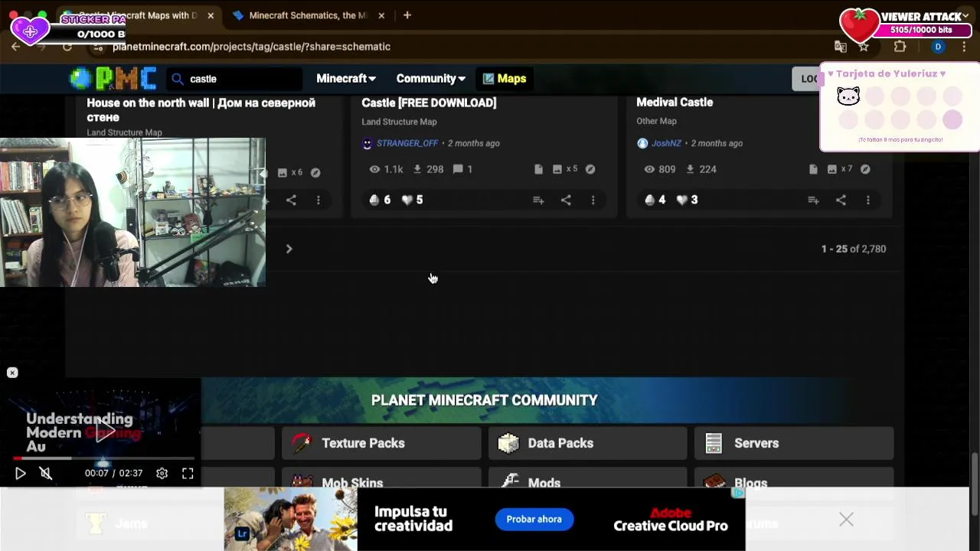Bookmark this page with the star icon

(x=864, y=47)
